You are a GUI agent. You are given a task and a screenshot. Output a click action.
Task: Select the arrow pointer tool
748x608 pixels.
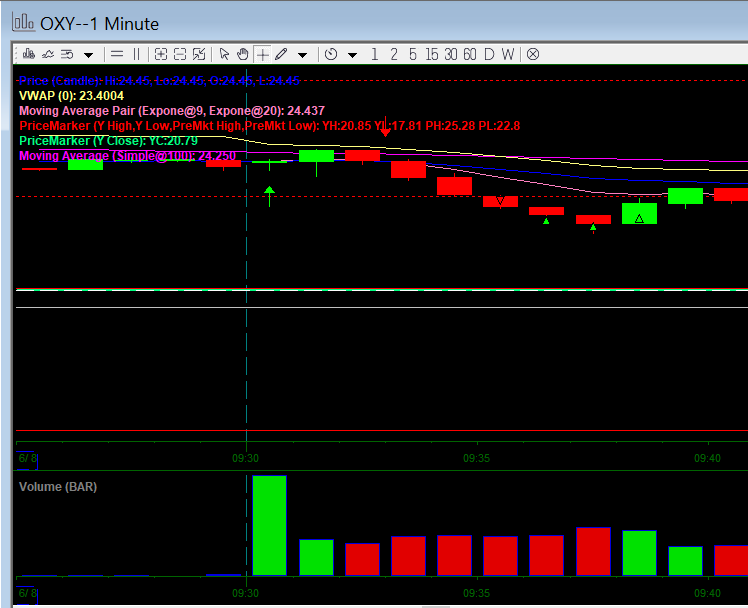point(224,54)
